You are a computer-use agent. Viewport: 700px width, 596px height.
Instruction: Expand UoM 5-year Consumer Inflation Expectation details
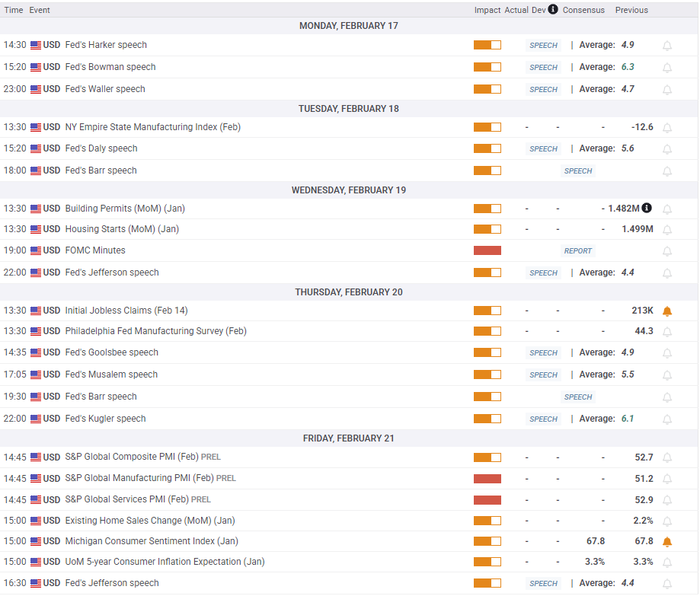point(165,562)
